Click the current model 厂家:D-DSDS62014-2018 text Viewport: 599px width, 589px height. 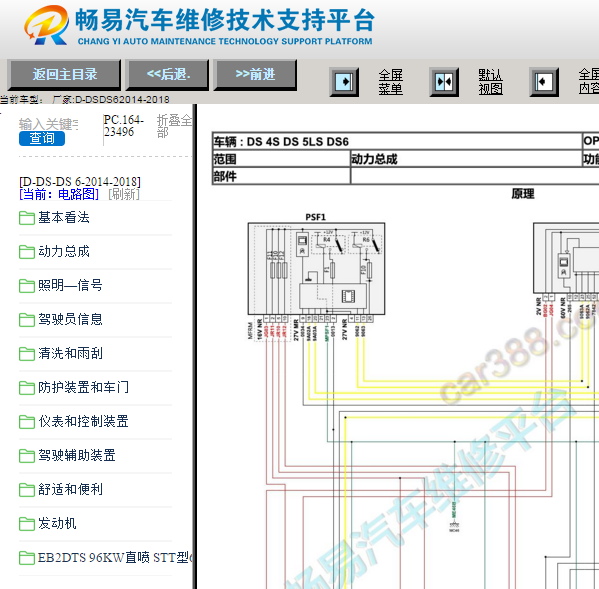click(x=111, y=100)
